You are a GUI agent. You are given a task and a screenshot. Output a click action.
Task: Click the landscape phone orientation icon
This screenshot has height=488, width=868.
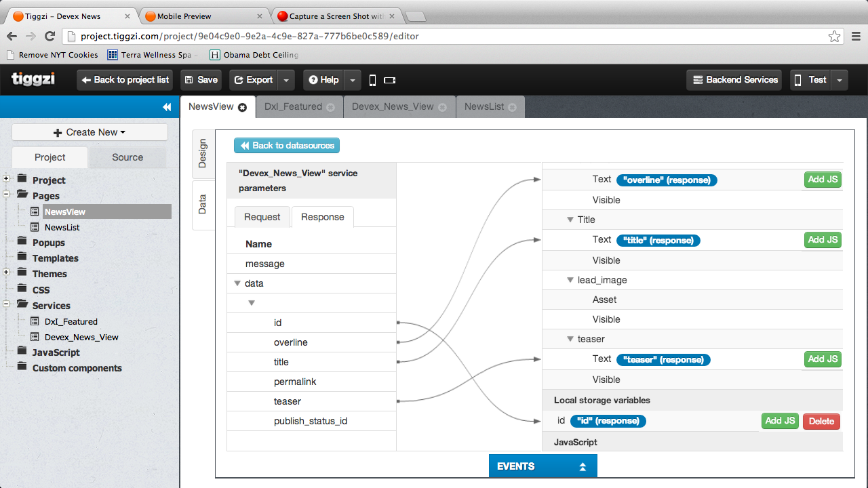tap(389, 80)
